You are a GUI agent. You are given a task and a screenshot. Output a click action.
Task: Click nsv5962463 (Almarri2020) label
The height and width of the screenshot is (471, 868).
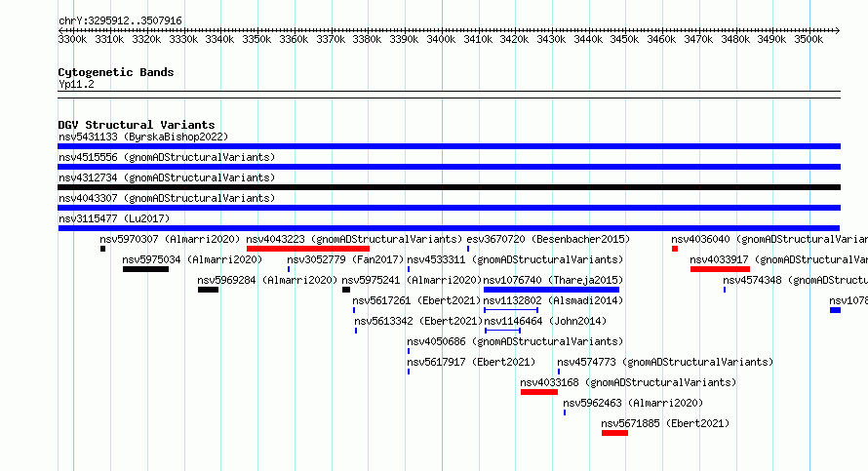pos(633,403)
